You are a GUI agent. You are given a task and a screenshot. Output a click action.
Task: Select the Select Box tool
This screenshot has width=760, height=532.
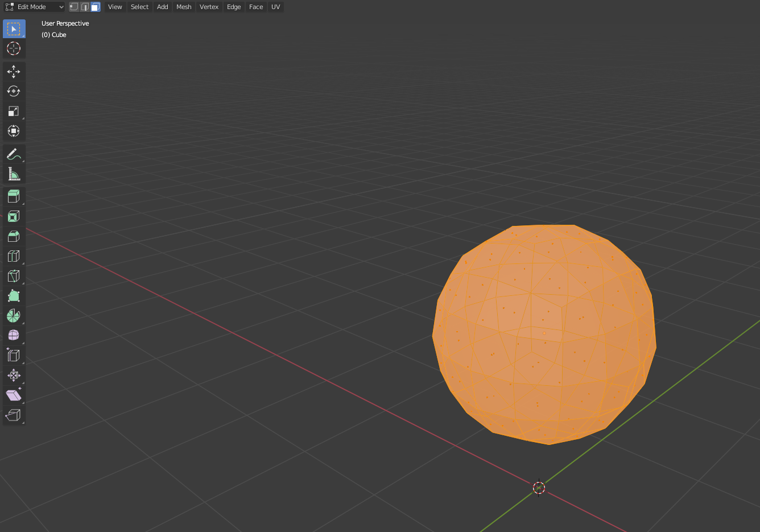14,29
